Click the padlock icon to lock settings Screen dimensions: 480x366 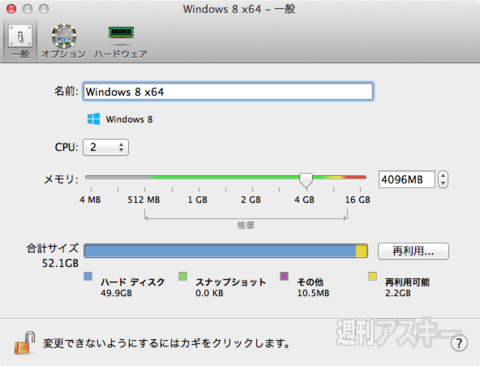25,343
